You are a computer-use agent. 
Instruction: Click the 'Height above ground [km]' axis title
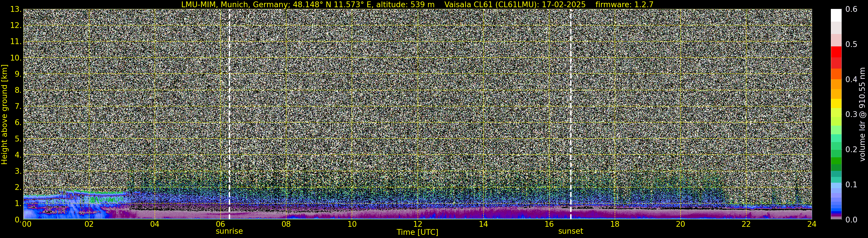(x=4, y=114)
